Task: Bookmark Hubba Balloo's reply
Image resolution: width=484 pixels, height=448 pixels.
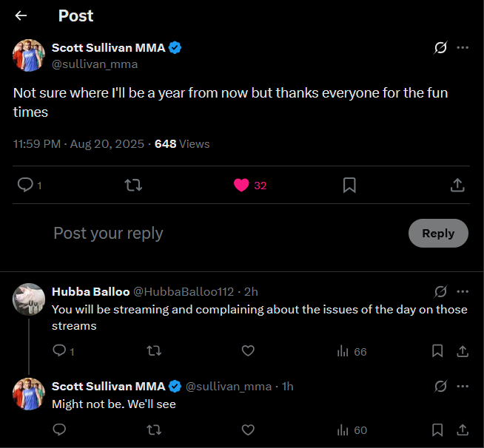Action: pos(437,351)
